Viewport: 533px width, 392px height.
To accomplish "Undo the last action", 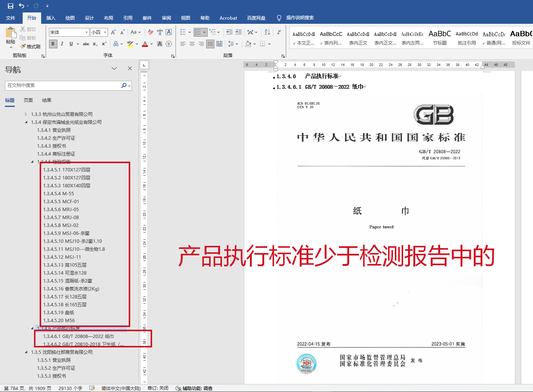I will [22, 6].
